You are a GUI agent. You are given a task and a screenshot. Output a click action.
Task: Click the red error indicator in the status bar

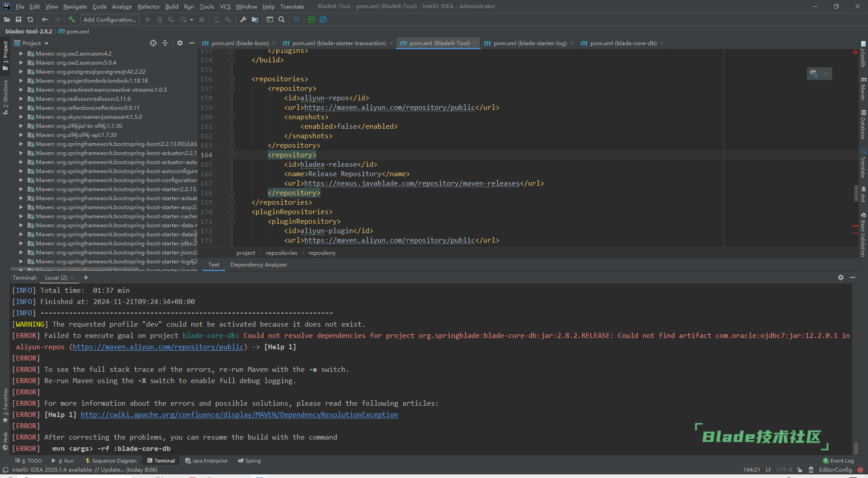(860, 470)
